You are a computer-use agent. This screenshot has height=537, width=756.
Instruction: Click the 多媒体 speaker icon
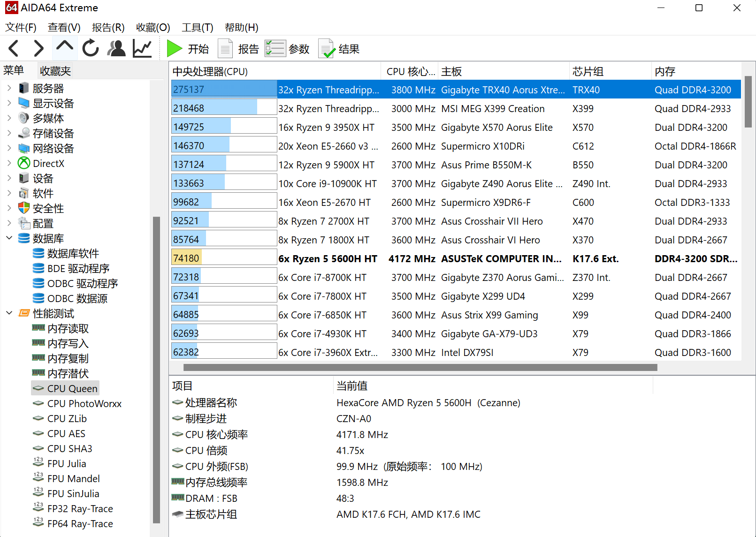coord(24,118)
